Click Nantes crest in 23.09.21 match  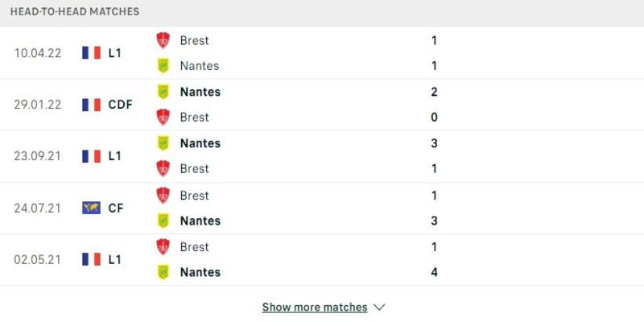(163, 143)
